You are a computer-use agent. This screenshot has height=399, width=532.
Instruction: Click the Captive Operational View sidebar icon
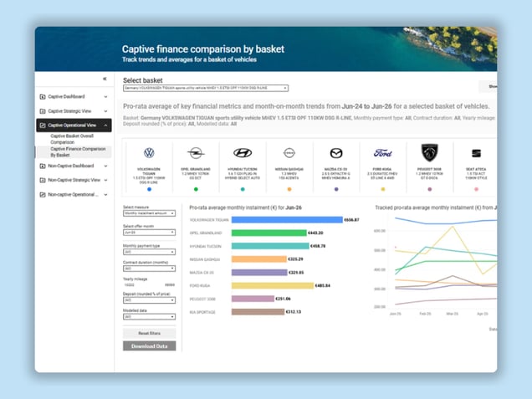[43, 125]
